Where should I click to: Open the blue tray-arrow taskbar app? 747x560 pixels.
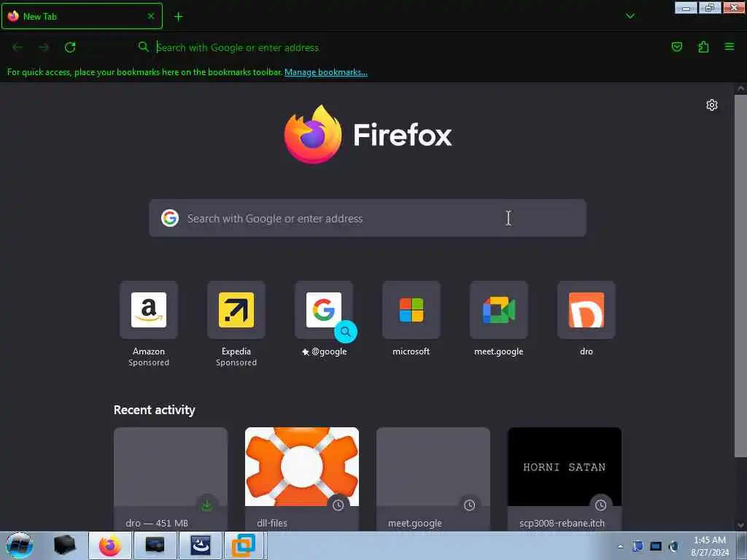[201, 545]
